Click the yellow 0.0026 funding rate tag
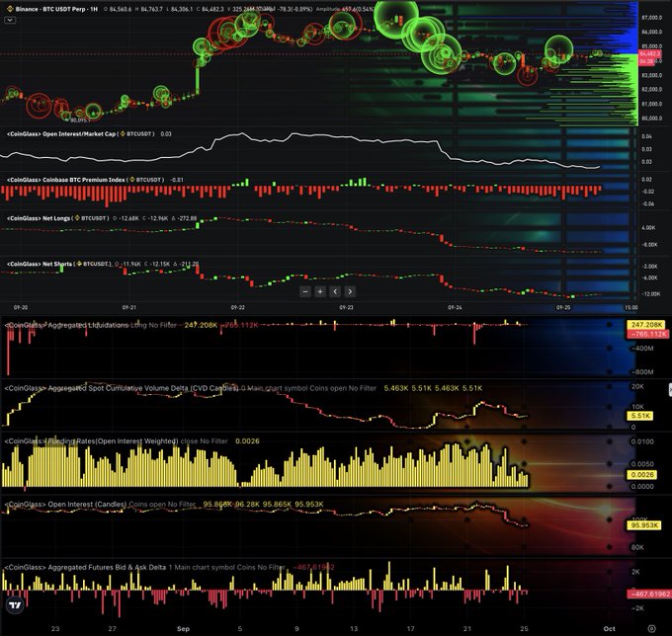 pos(642,475)
